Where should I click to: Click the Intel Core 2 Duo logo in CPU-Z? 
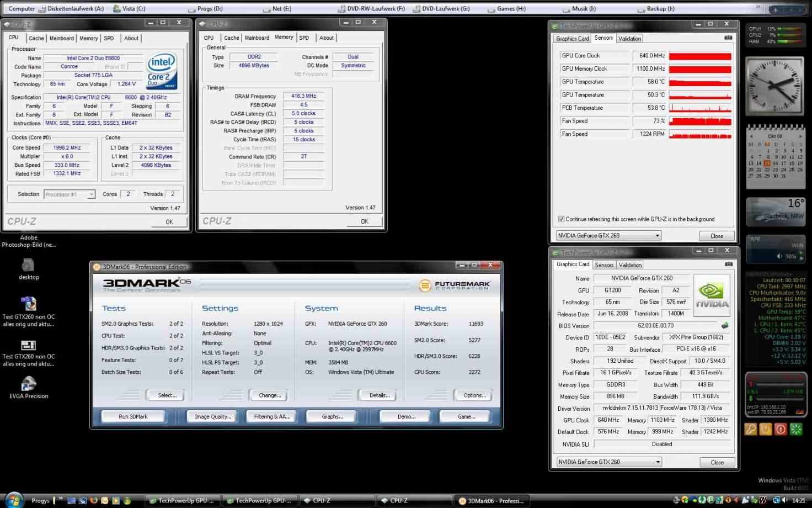tap(162, 71)
